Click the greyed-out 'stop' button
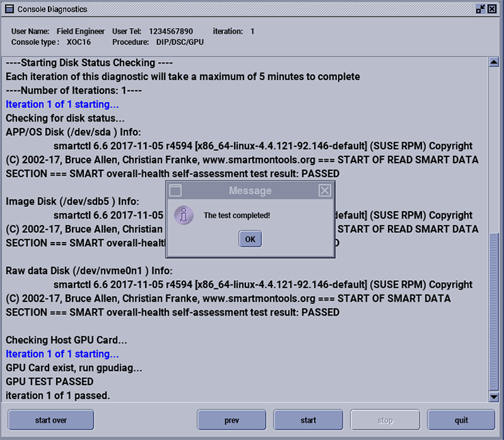504x440 pixels. 385,420
